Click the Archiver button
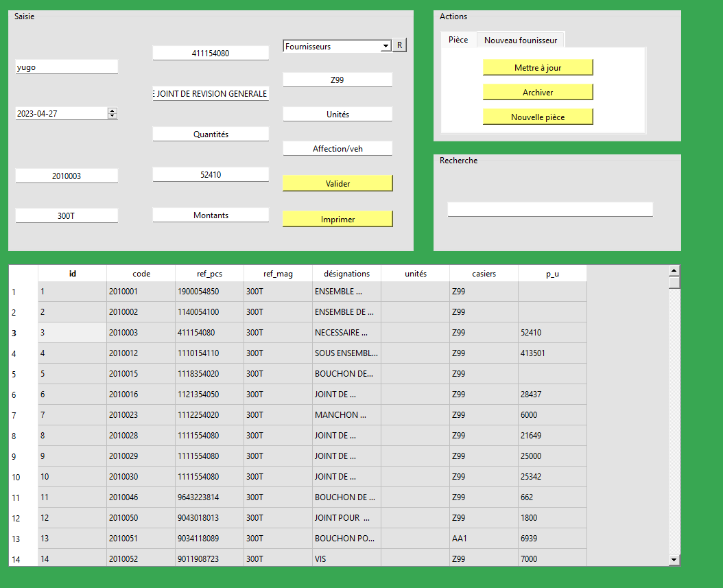The width and height of the screenshot is (723, 588). (x=538, y=92)
